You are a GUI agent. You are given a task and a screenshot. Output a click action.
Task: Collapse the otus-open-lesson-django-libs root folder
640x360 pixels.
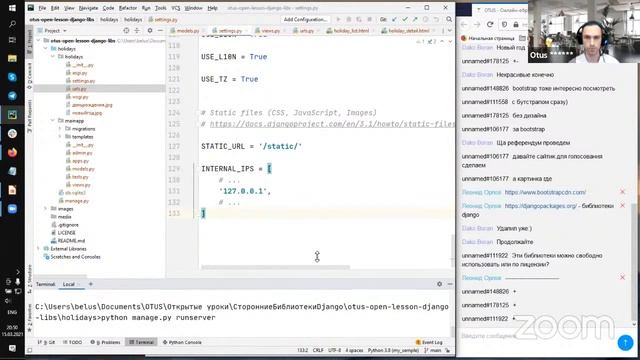pos(39,40)
